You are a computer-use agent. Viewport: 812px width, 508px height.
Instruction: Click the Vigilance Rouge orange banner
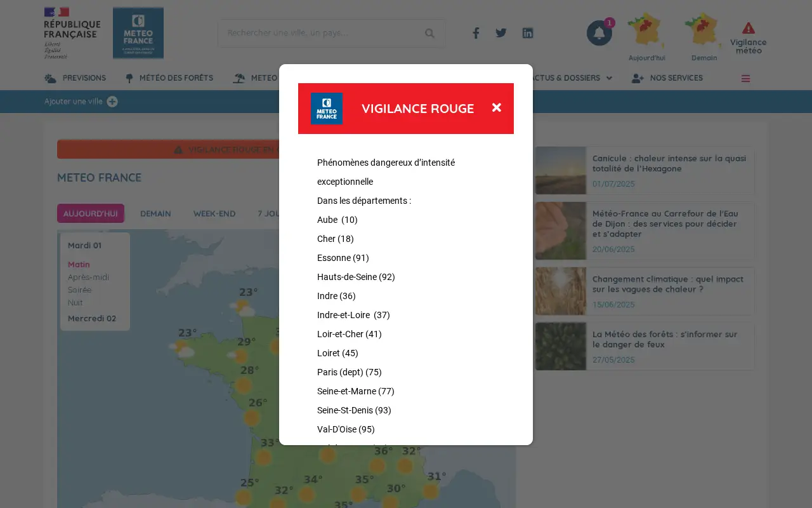(168, 149)
